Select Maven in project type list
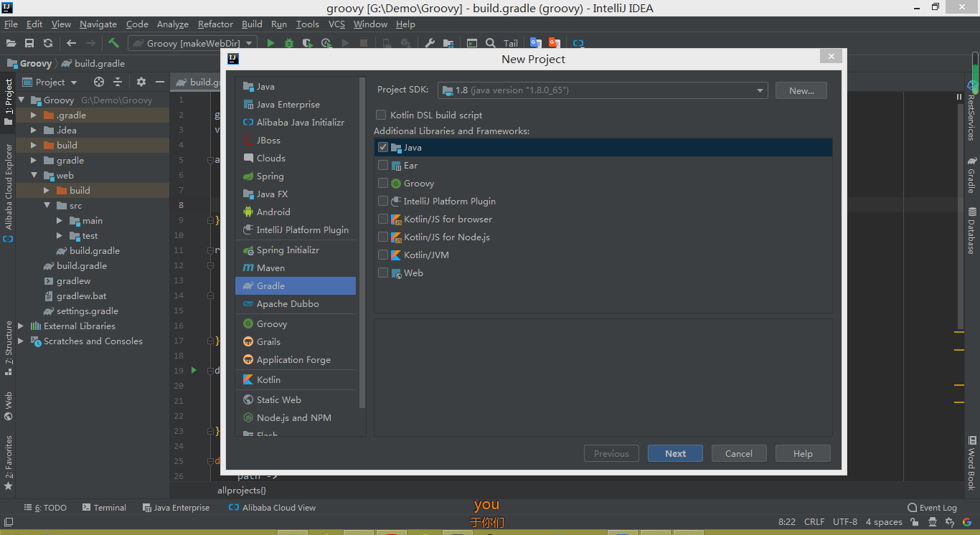 (x=296, y=267)
